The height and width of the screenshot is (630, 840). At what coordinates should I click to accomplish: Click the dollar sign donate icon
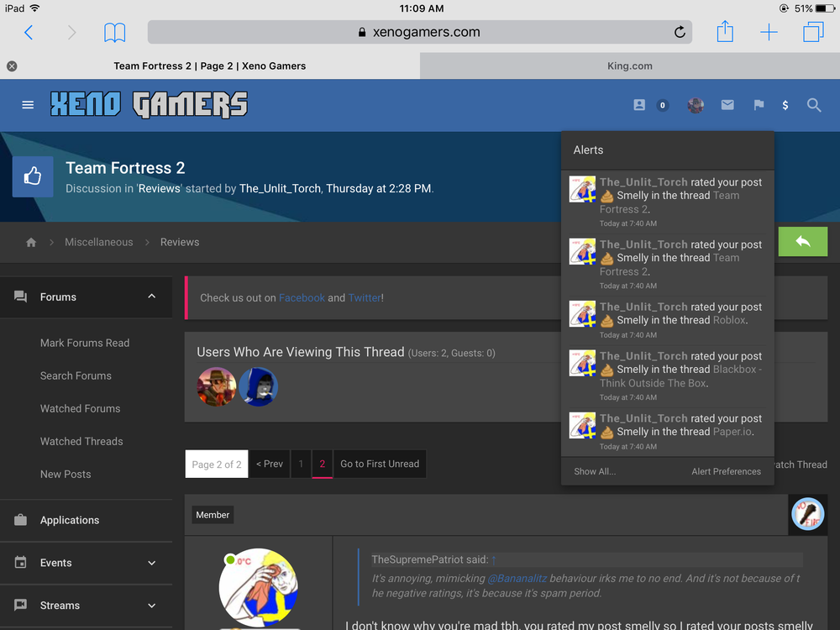click(x=785, y=105)
